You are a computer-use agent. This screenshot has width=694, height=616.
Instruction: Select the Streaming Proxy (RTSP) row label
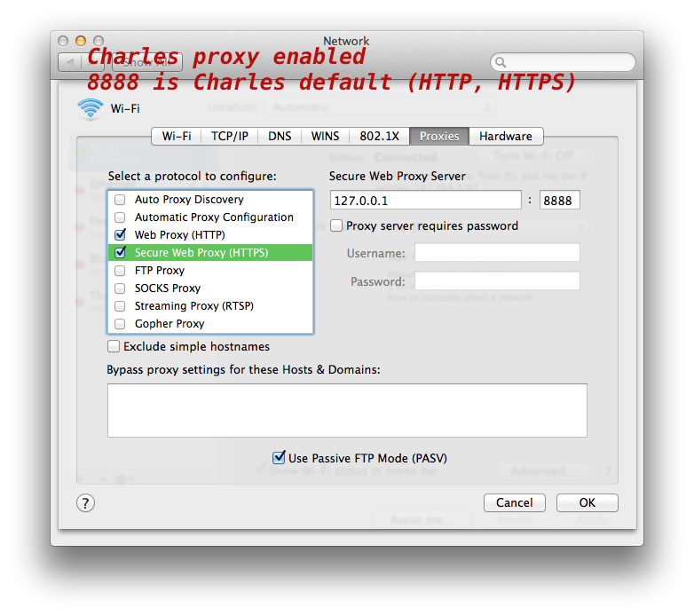(194, 306)
